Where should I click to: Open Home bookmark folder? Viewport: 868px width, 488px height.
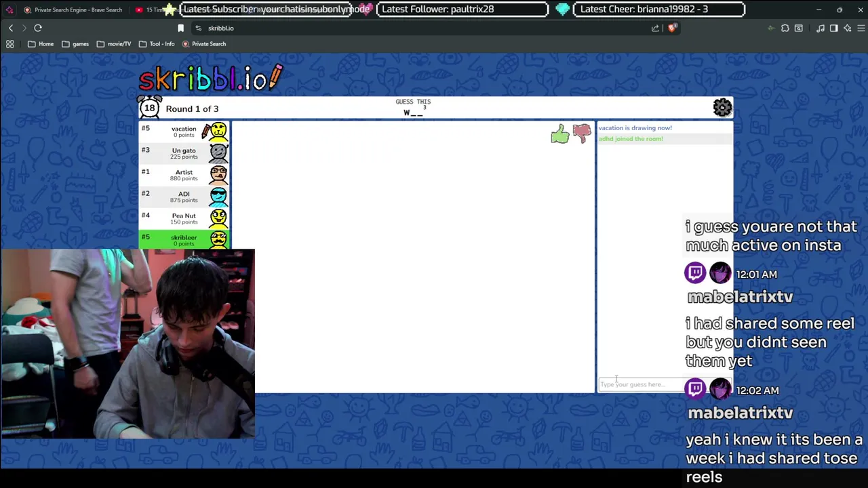point(41,44)
